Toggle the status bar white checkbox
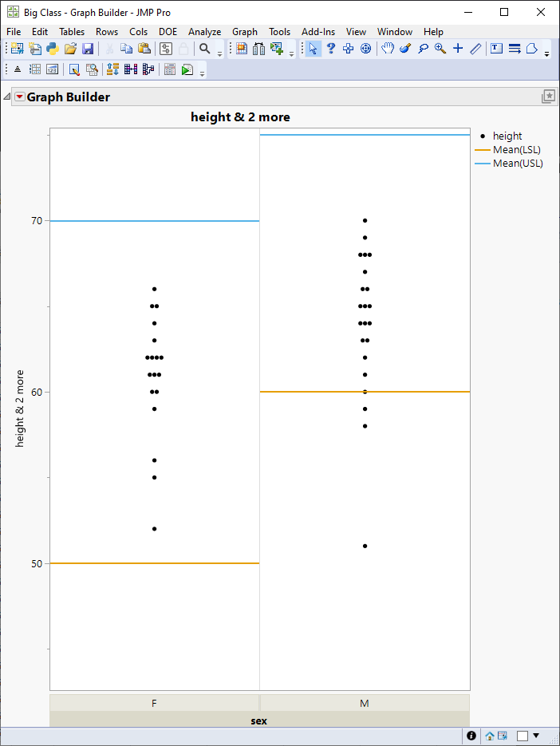 click(523, 736)
